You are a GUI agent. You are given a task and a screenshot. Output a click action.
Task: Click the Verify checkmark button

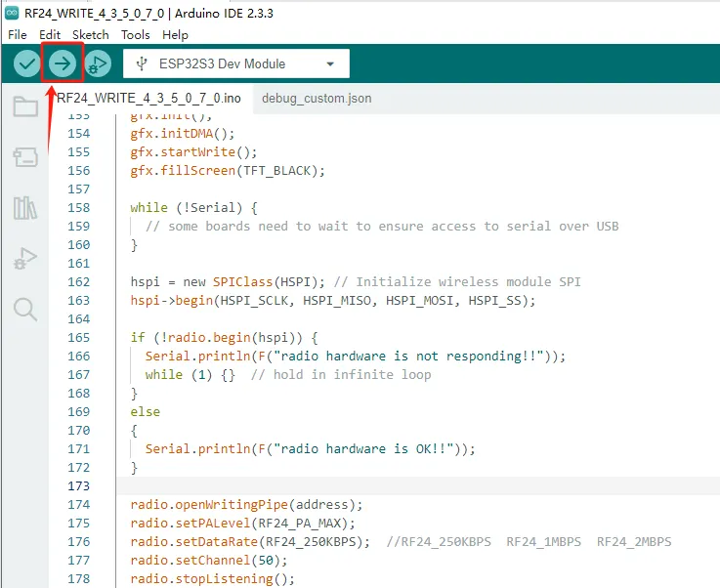pos(26,63)
